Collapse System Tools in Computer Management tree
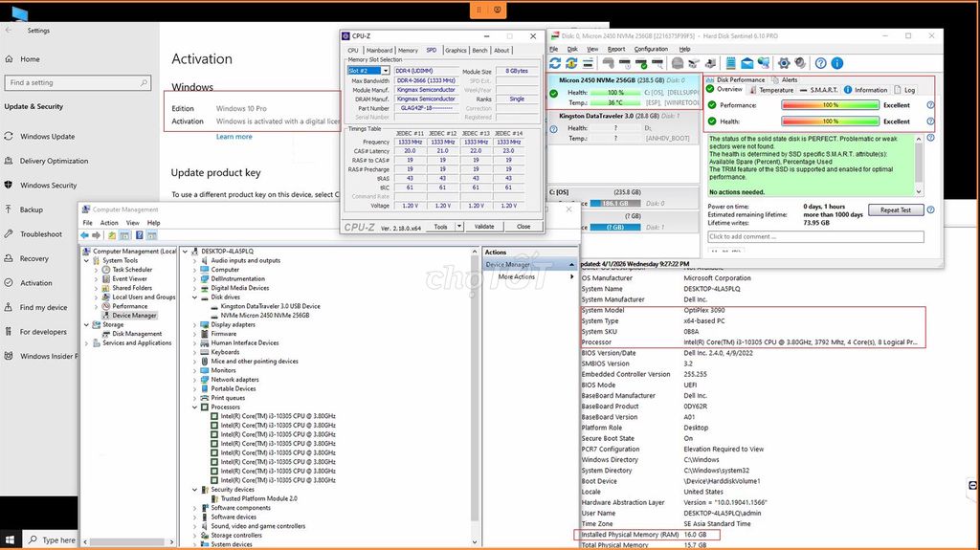The width and height of the screenshot is (980, 550). 86,260
